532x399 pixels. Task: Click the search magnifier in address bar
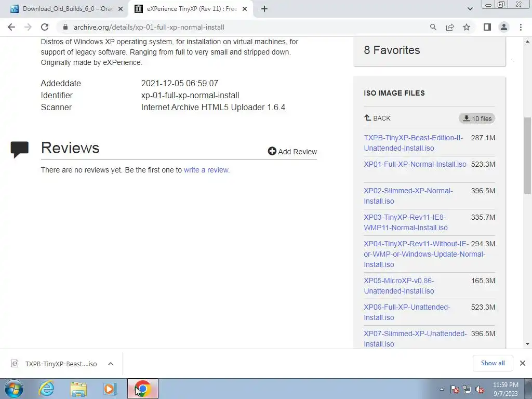point(433,27)
